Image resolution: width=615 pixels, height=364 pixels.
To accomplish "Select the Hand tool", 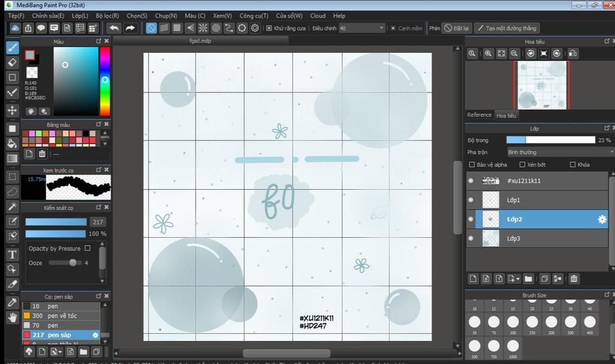I will (13, 317).
